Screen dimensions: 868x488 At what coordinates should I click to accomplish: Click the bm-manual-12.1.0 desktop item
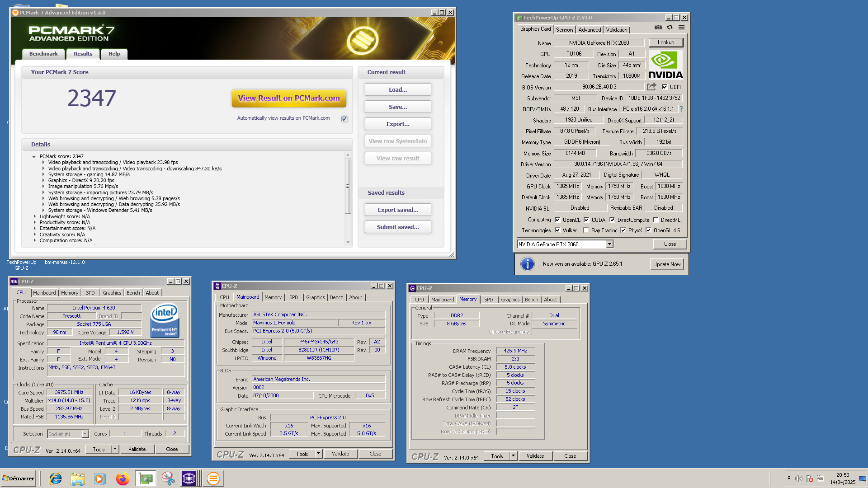point(65,262)
